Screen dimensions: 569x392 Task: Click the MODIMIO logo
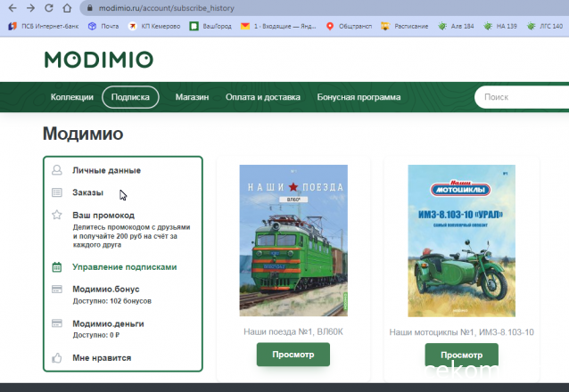99,60
